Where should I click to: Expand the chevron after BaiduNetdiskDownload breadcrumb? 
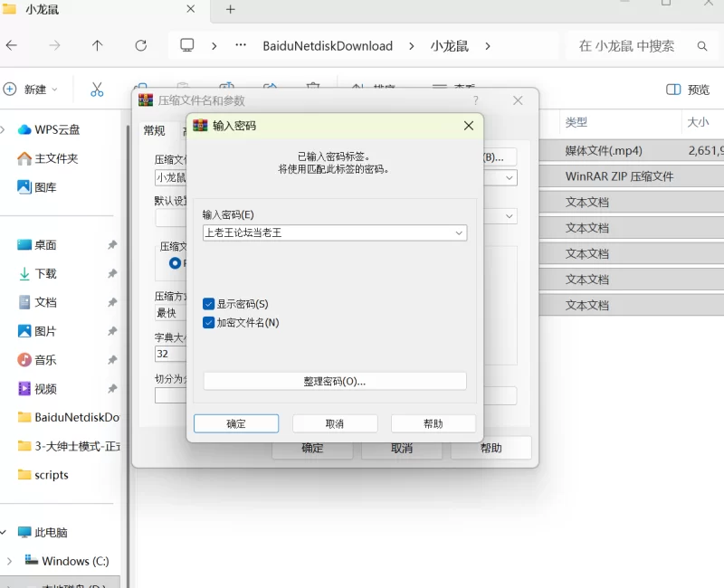pos(412,46)
